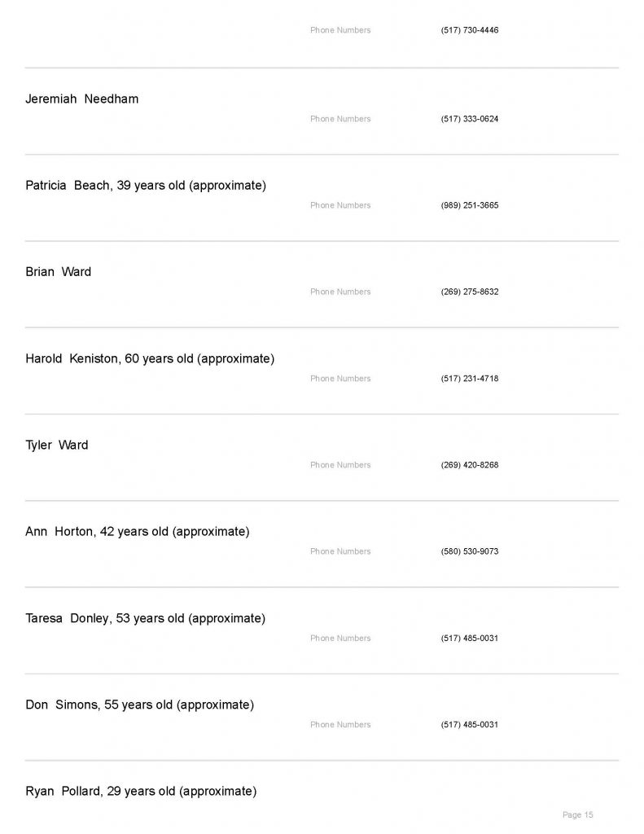The image size is (644, 834).
Task: Select Taresa Donley's phone number
Action: [470, 639]
